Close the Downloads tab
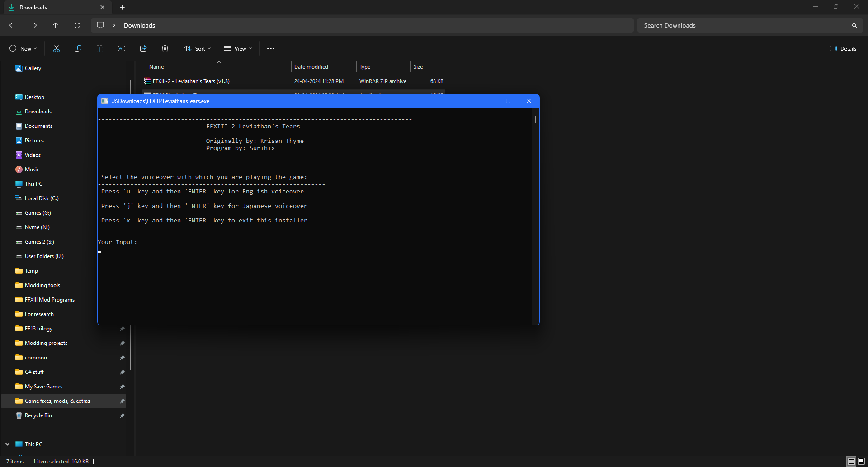 click(103, 7)
